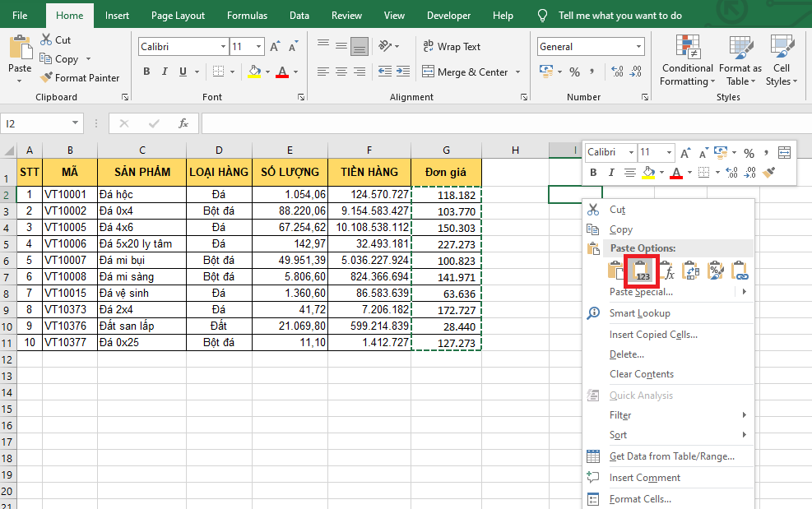This screenshot has height=509, width=812.
Task: Click the Insert Function fx button
Action: (x=183, y=123)
